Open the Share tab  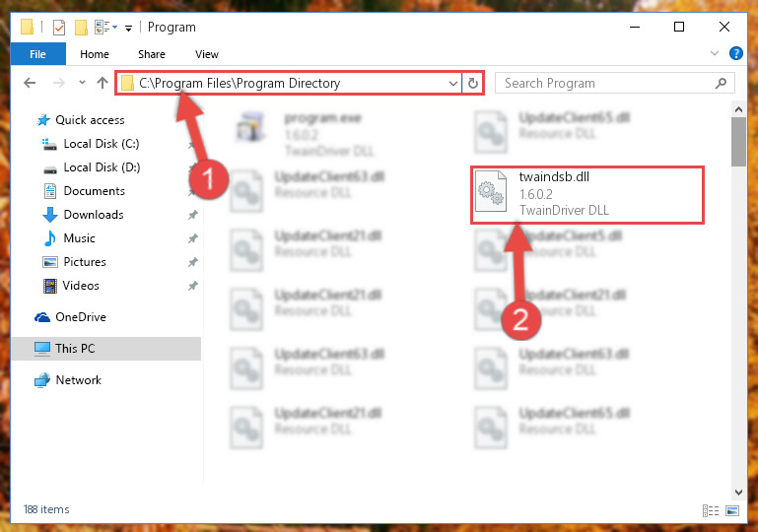[x=152, y=54]
